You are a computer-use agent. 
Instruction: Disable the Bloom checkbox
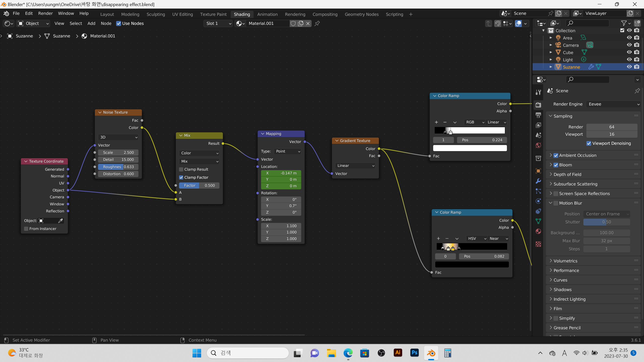(x=556, y=165)
